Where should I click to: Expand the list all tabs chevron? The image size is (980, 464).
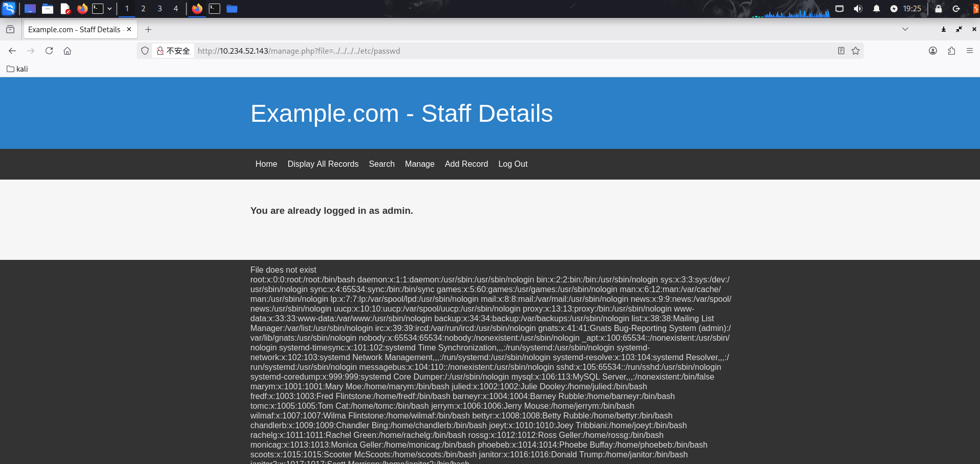pos(905,29)
